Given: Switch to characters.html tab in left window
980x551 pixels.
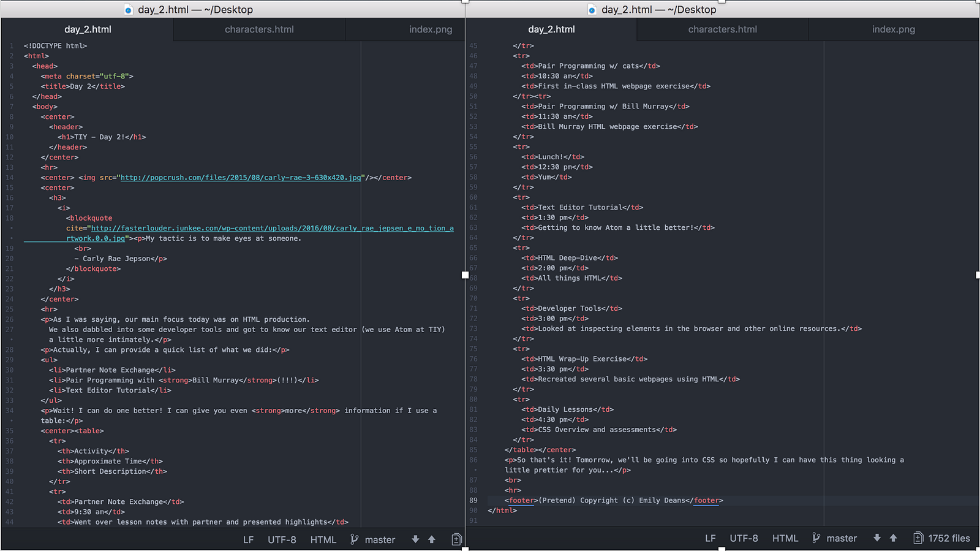Looking at the screenshot, I should [259, 29].
